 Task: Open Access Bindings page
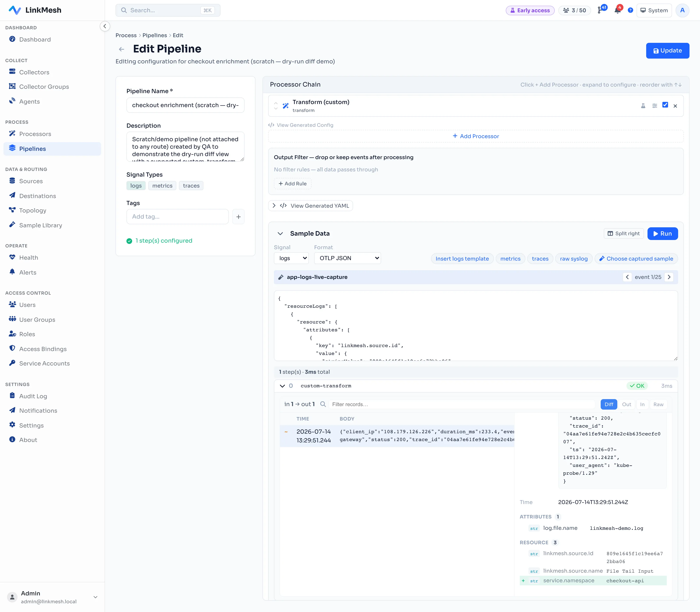coord(43,349)
